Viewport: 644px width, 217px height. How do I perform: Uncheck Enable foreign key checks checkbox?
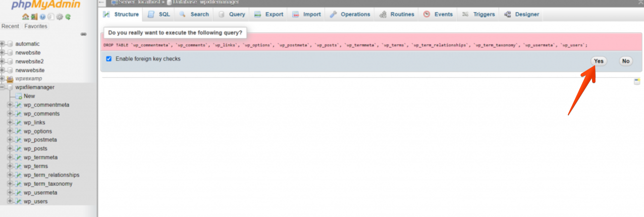coord(109,59)
